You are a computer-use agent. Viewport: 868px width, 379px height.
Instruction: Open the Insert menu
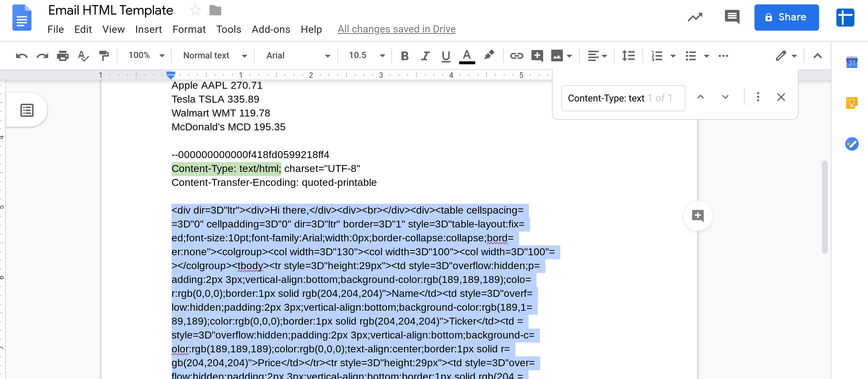[x=148, y=29]
